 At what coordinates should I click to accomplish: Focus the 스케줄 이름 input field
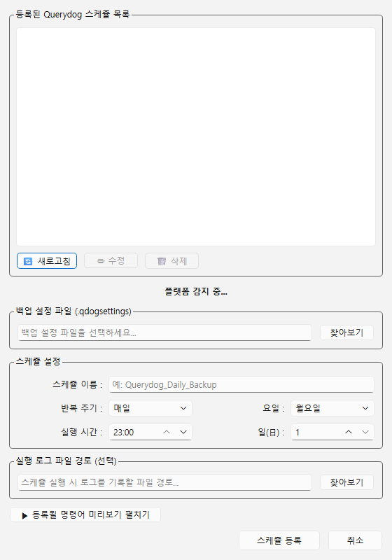click(241, 384)
